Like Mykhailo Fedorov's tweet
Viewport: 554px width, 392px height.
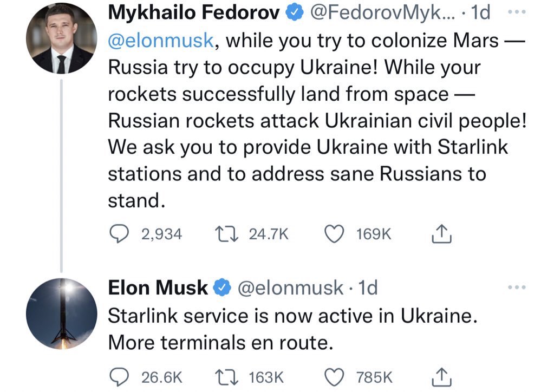pos(334,234)
